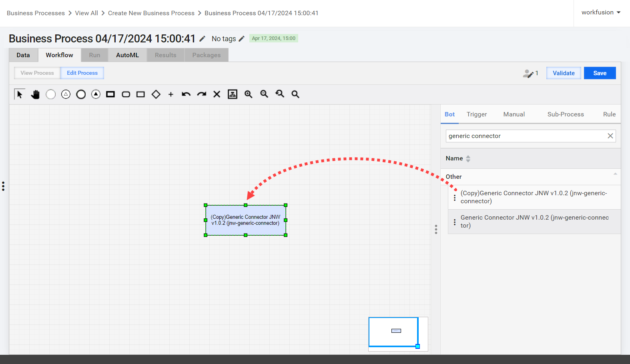Select Generic Connector JNW v1.0.2 list item
The image size is (630, 364).
534,222
